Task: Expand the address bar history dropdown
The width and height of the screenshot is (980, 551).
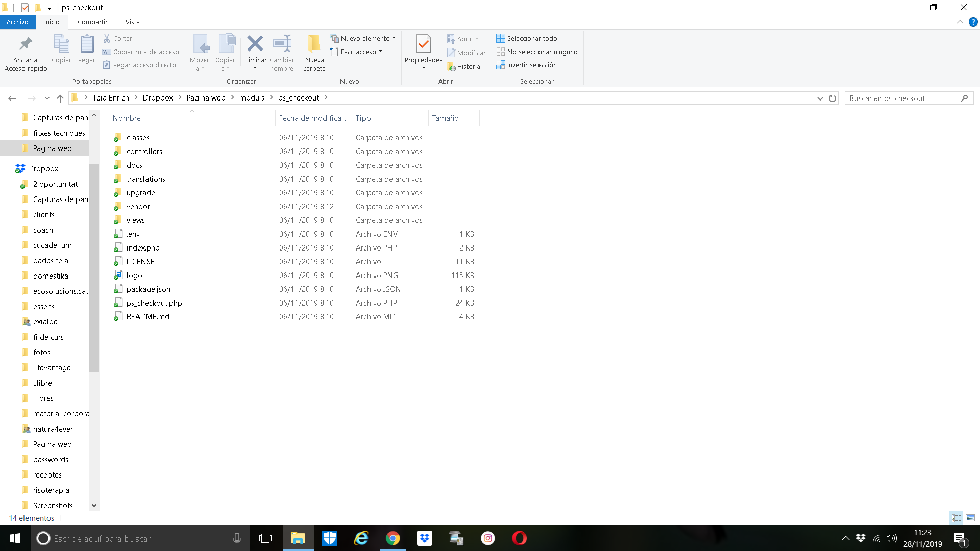Action: 820,98
